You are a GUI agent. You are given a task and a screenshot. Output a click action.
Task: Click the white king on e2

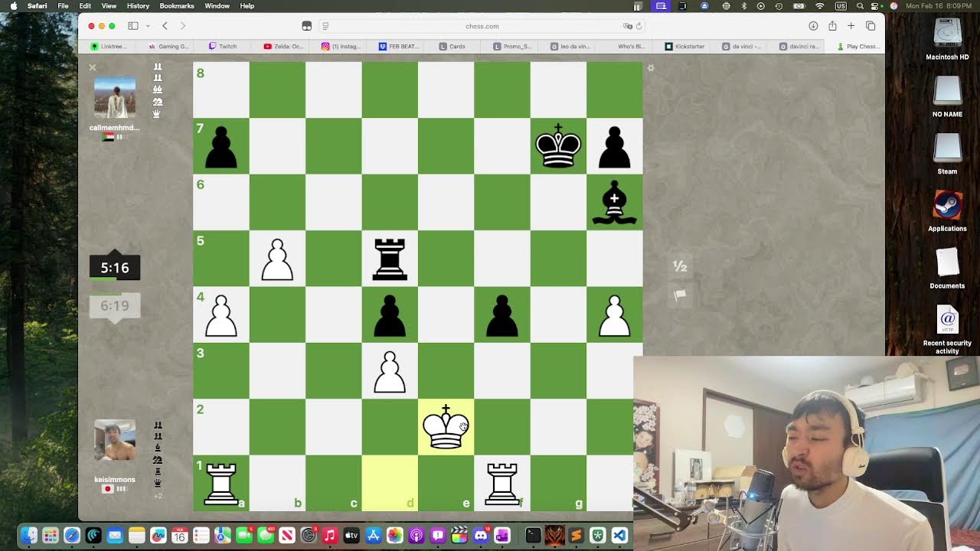point(446,427)
